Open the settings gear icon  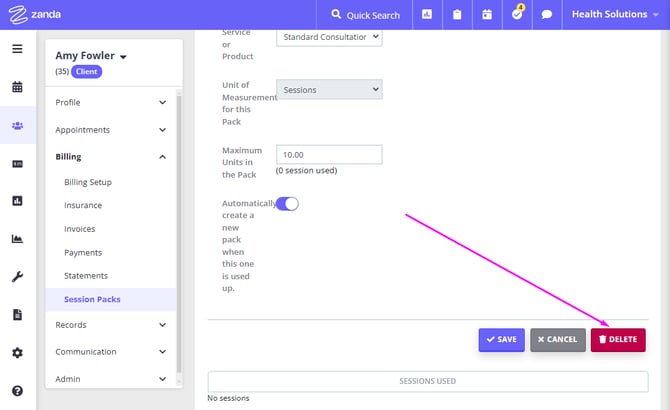pyautogui.click(x=17, y=353)
